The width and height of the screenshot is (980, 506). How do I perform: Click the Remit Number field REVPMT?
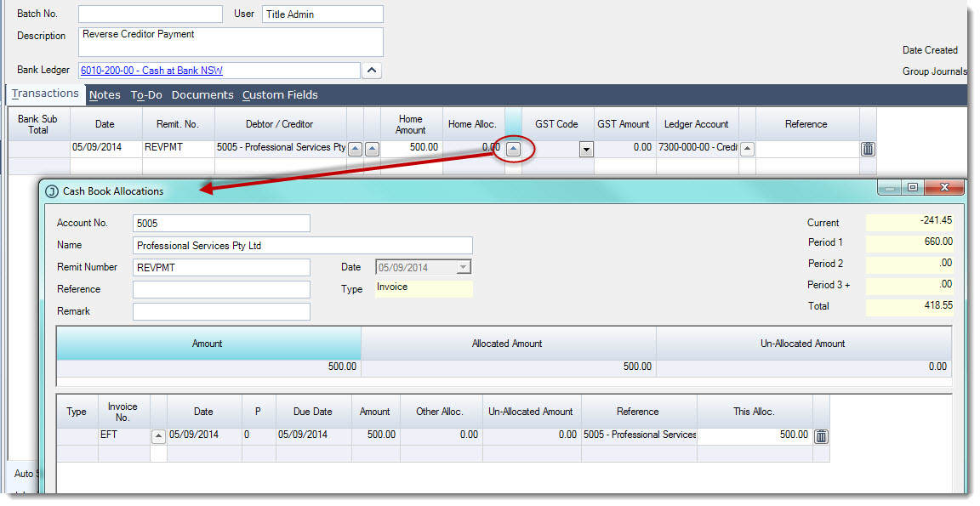click(221, 267)
